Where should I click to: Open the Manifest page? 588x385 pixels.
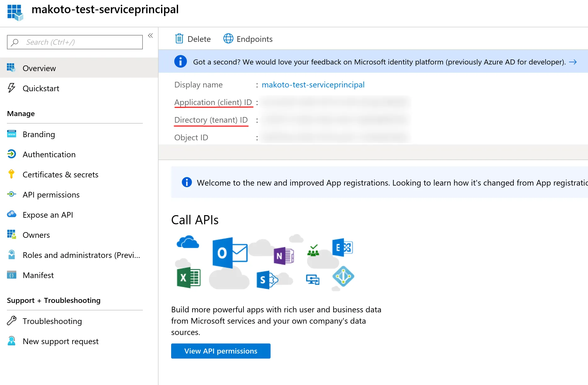click(38, 275)
